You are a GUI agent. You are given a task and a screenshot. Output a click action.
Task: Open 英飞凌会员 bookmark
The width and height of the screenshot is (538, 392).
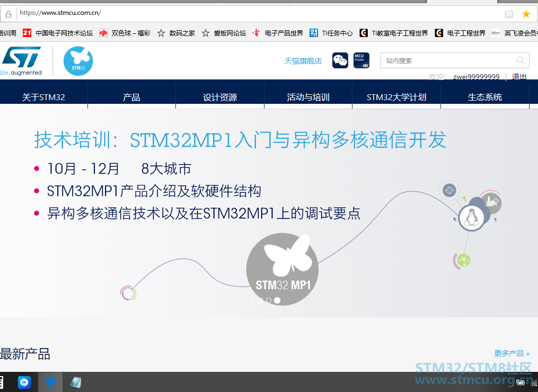click(x=514, y=33)
